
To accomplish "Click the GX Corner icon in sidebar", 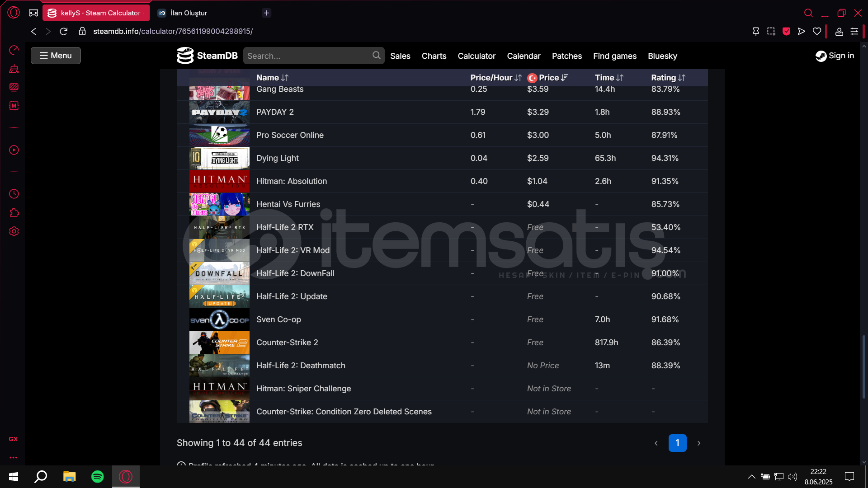I will point(14,439).
